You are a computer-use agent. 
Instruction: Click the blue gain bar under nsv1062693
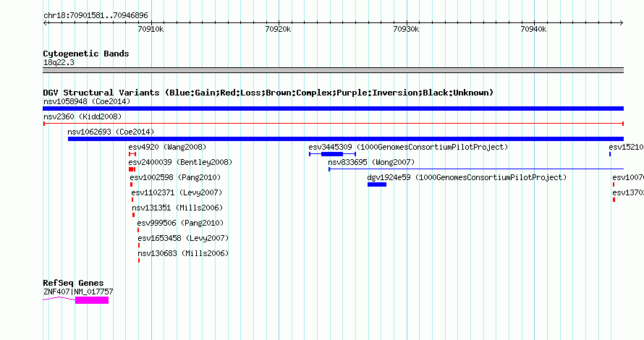[346, 139]
